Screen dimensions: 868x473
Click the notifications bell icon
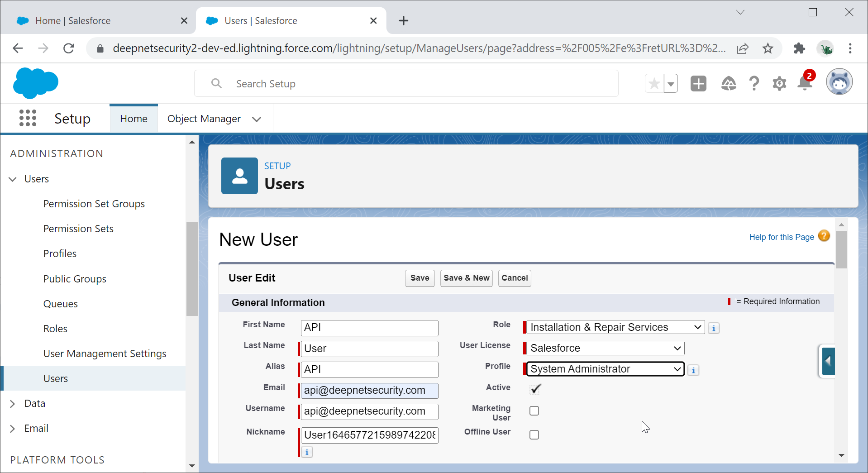click(x=805, y=84)
